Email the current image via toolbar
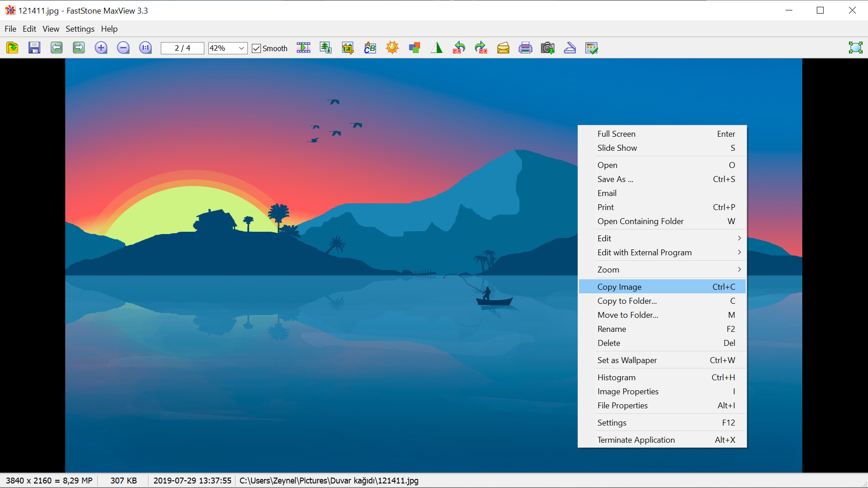The image size is (868, 488). [x=503, y=48]
